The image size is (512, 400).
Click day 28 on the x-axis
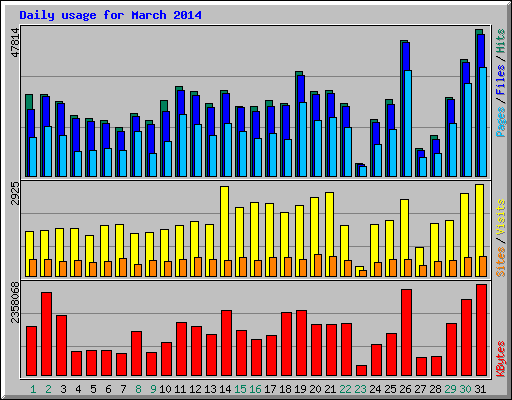point(435,389)
